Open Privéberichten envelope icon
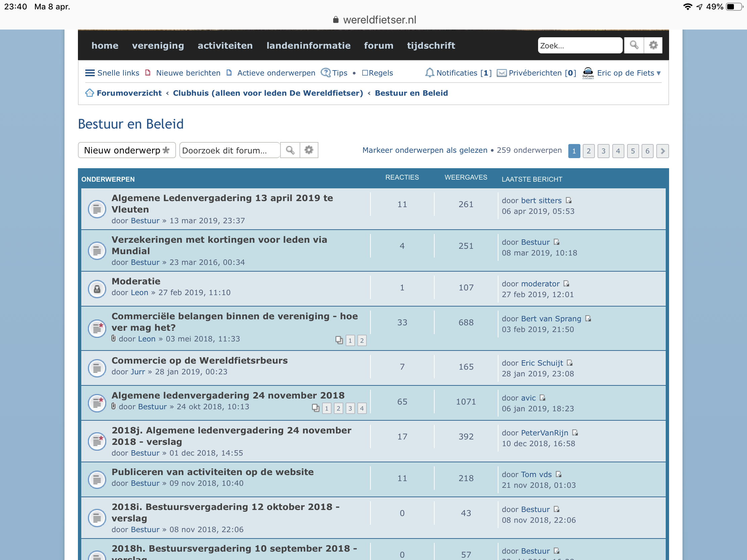The image size is (747, 560). (x=501, y=73)
